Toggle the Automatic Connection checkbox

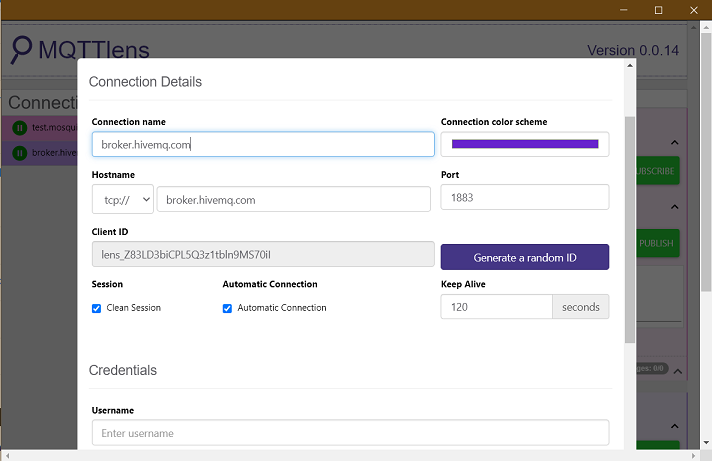click(x=227, y=308)
